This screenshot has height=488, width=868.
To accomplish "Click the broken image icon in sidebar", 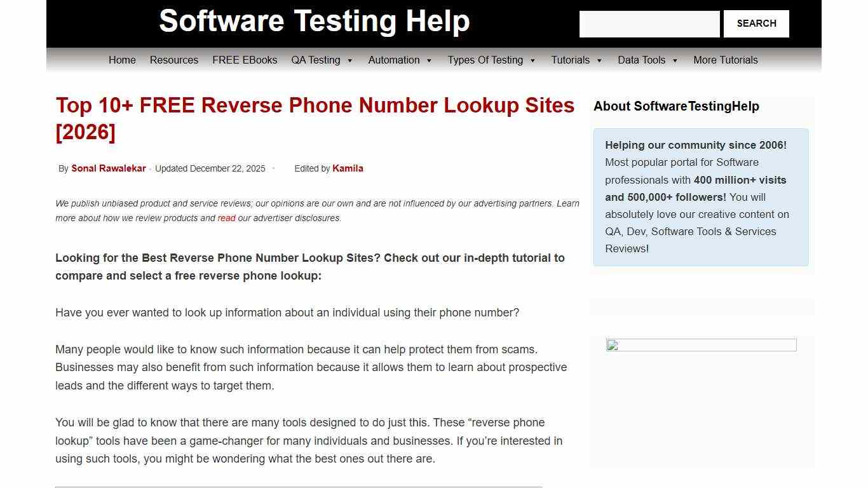I will pyautogui.click(x=612, y=346).
